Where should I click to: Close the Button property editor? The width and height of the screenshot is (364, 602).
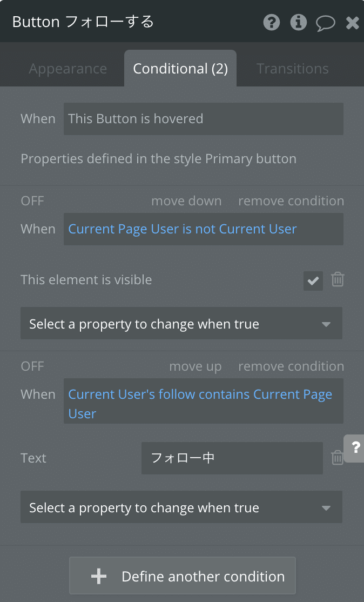(352, 23)
